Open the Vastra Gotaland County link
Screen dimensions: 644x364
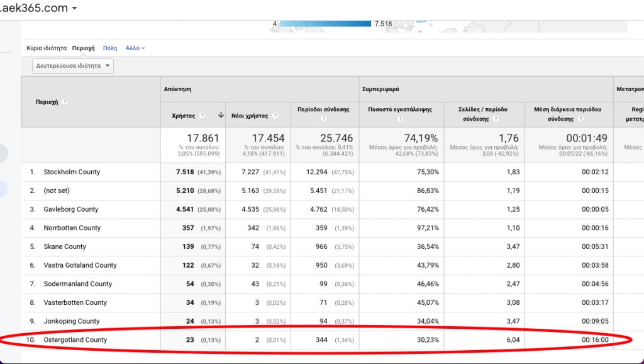pos(80,265)
